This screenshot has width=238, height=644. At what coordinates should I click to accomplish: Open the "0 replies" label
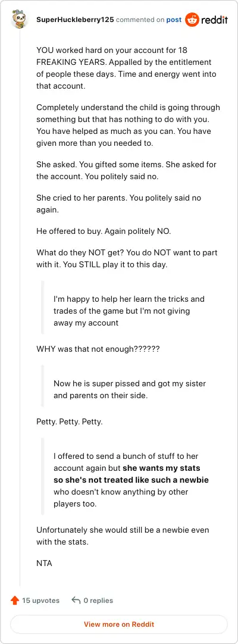tap(99, 601)
